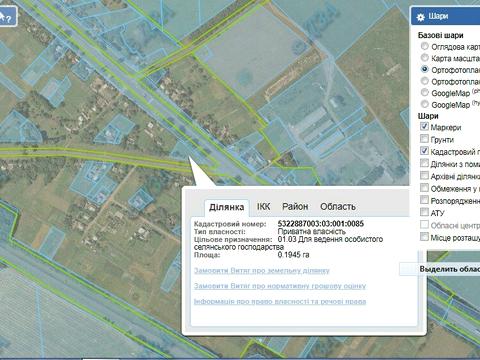Click the gear icon in Шари panel header
Screen dimensions: 480x360
click(421, 17)
